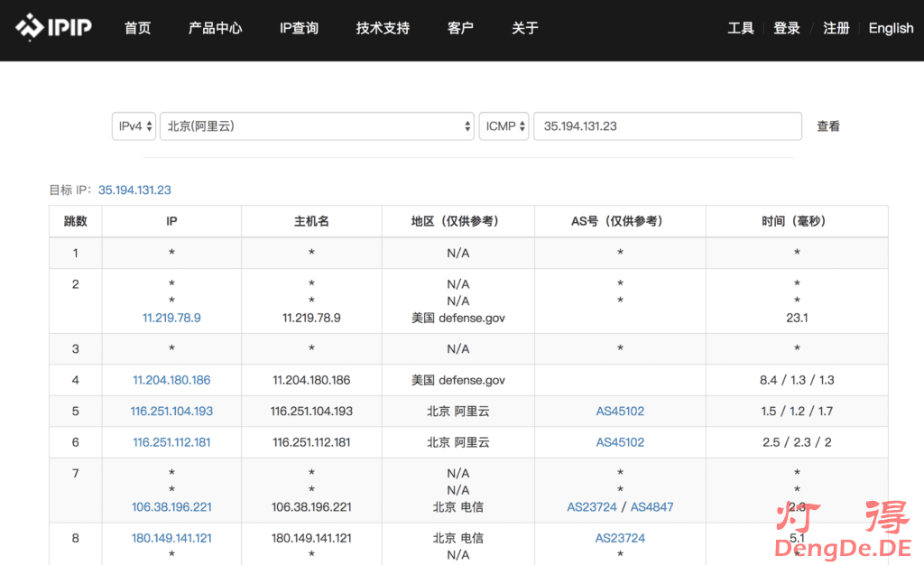
Task: Select the IP查询 menu item
Action: 299,28
